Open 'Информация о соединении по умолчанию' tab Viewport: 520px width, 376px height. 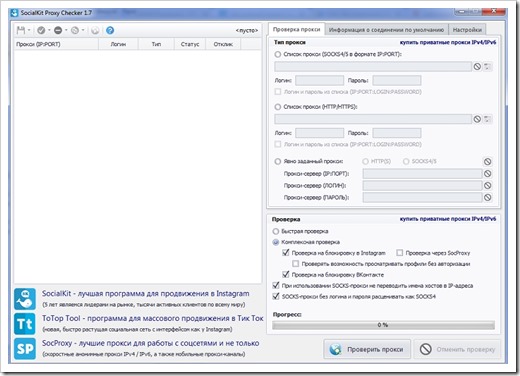pos(386,30)
